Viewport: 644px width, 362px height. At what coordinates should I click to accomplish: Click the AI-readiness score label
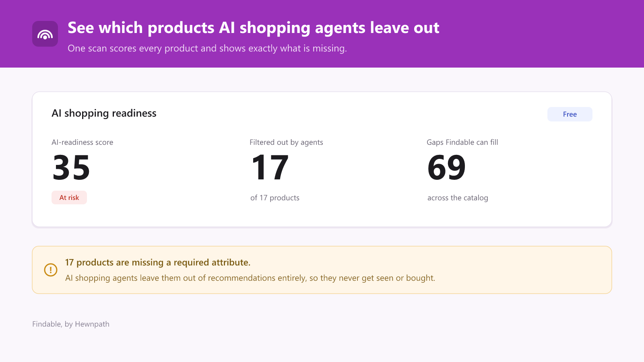83,142
